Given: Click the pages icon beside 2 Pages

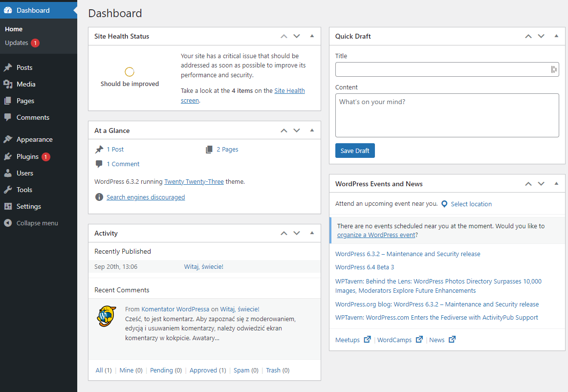Looking at the screenshot, I should [209, 149].
